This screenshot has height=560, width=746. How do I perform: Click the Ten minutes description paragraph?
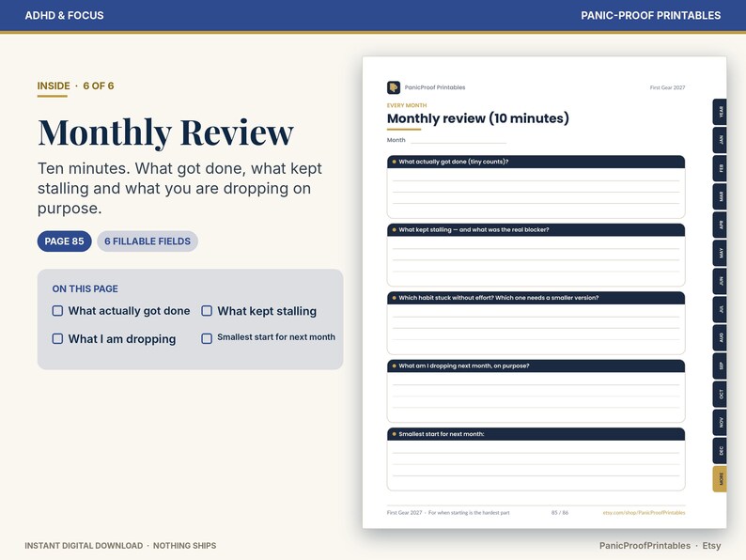click(x=179, y=189)
